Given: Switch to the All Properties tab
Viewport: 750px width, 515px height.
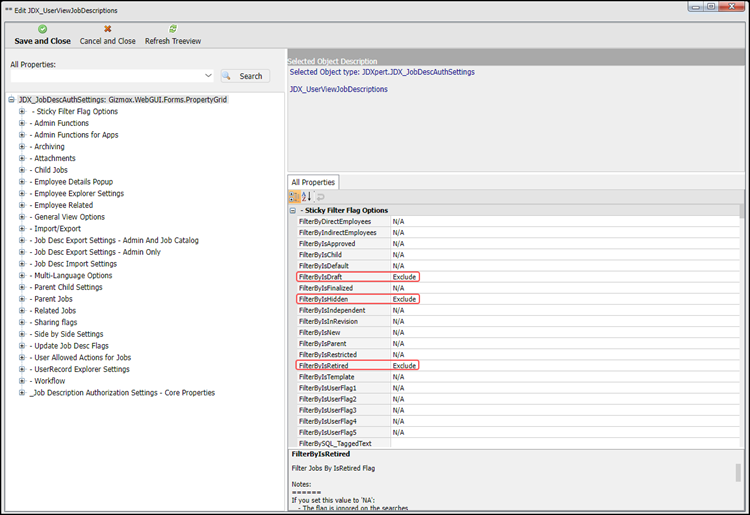Looking at the screenshot, I should [x=313, y=182].
